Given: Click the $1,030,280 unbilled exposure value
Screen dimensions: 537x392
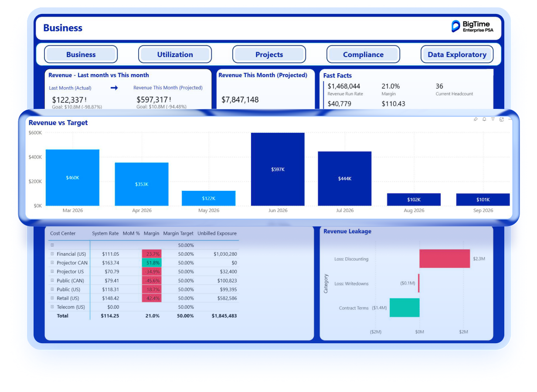Looking at the screenshot, I should pyautogui.click(x=225, y=254).
